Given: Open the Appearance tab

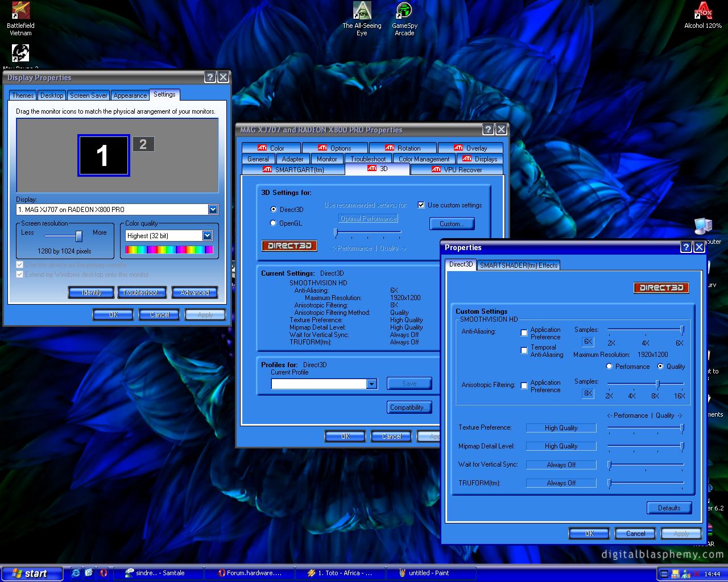Looking at the screenshot, I should (x=130, y=95).
